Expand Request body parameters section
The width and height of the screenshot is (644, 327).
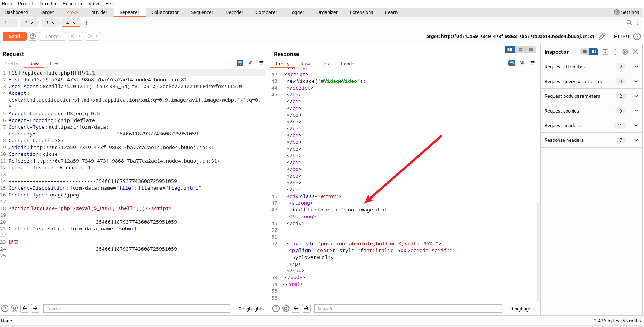pyautogui.click(x=592, y=96)
